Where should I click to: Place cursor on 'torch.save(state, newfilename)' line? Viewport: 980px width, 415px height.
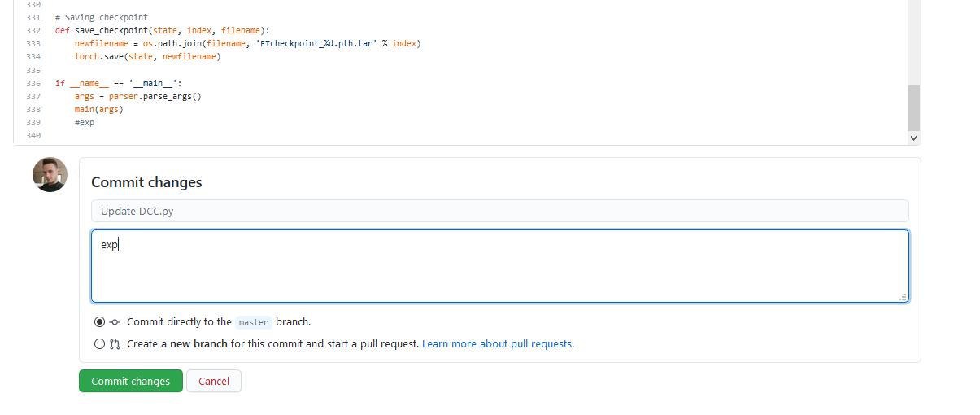tap(147, 56)
